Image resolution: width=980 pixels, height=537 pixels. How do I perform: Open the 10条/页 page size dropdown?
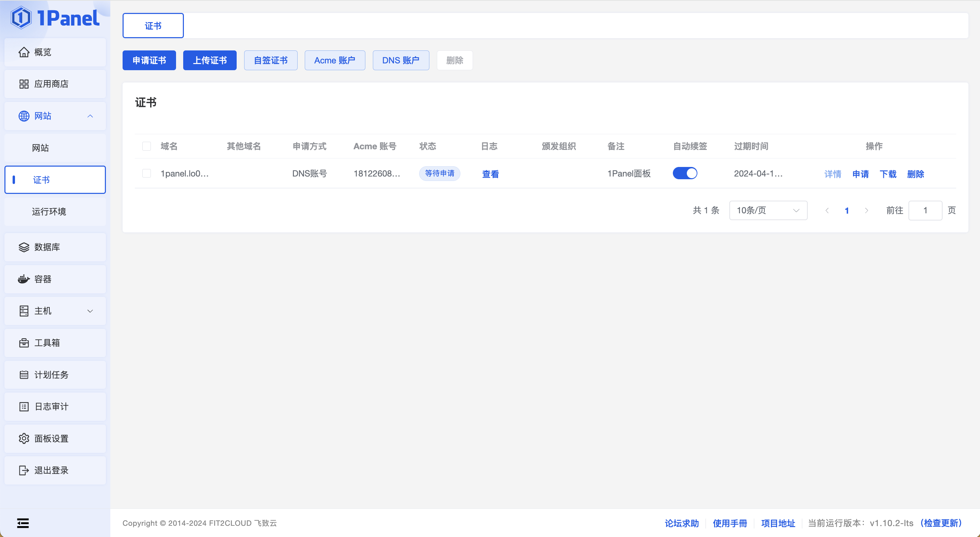click(768, 211)
